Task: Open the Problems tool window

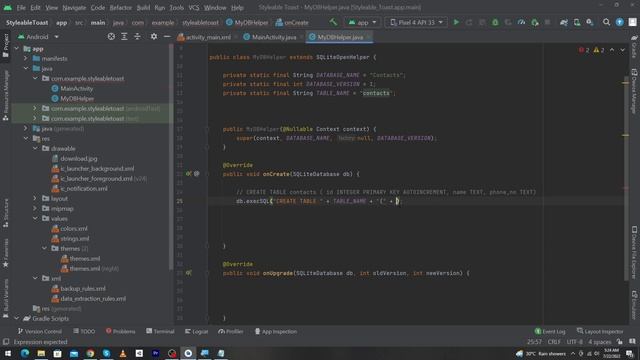Action: pyautogui.click(x=120, y=331)
